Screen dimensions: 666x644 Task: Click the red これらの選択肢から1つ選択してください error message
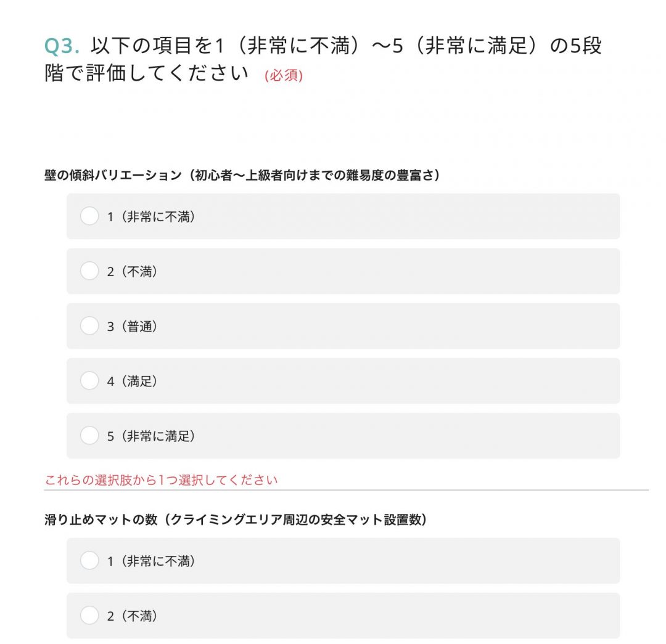[x=161, y=480]
